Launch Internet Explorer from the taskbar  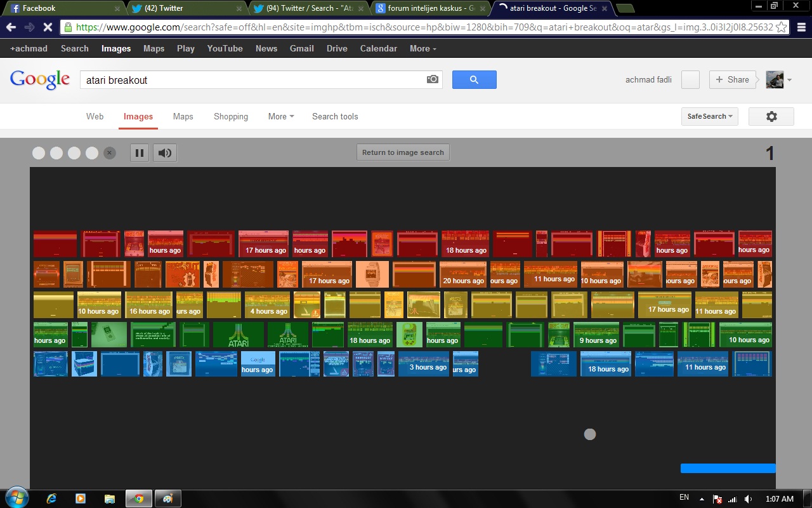click(x=52, y=498)
